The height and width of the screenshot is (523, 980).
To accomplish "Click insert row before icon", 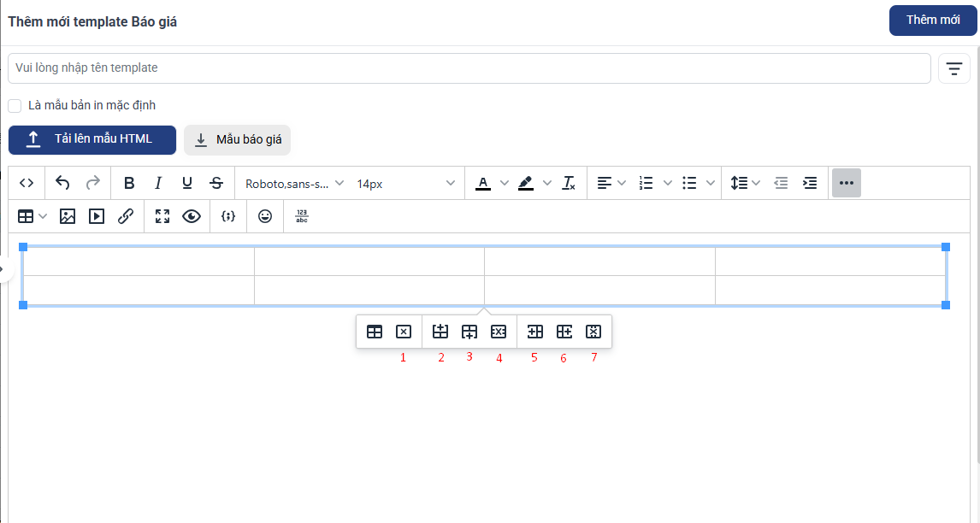I will click(440, 332).
